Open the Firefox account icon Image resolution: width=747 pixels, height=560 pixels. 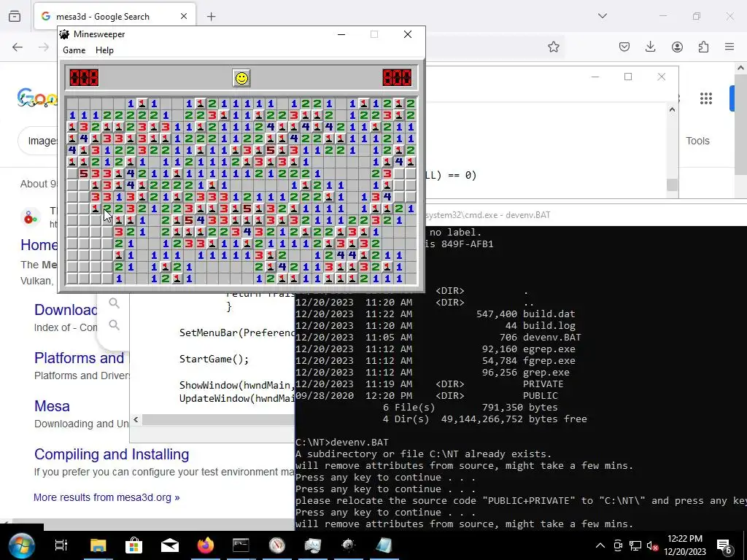[677, 47]
